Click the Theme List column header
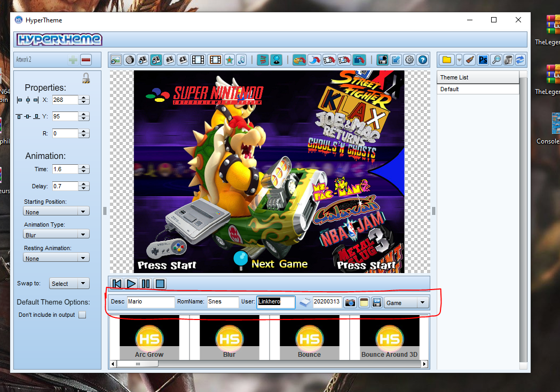This screenshot has height=392, width=560. pyautogui.click(x=478, y=77)
